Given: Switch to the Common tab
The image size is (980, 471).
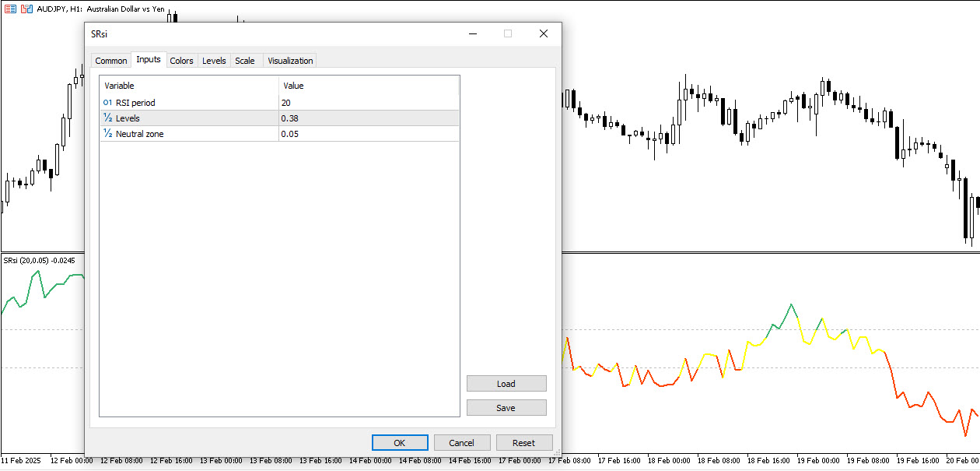Looking at the screenshot, I should point(111,61).
